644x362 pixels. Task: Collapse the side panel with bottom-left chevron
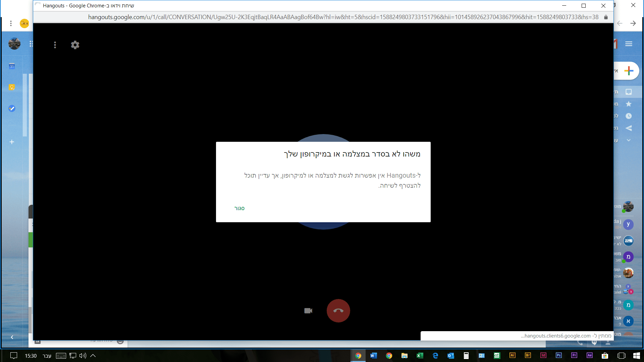[12, 337]
